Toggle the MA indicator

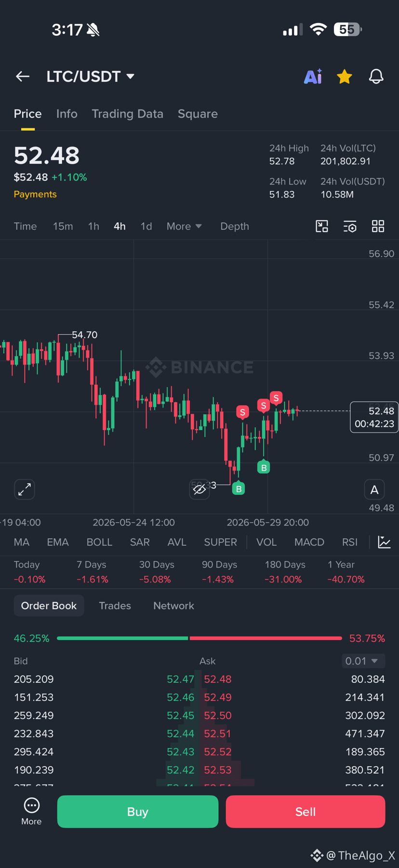[x=22, y=542]
